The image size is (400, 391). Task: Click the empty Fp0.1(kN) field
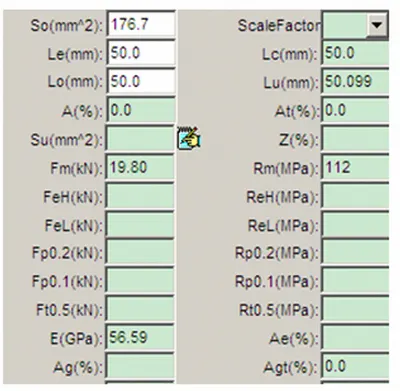pyautogui.click(x=141, y=281)
